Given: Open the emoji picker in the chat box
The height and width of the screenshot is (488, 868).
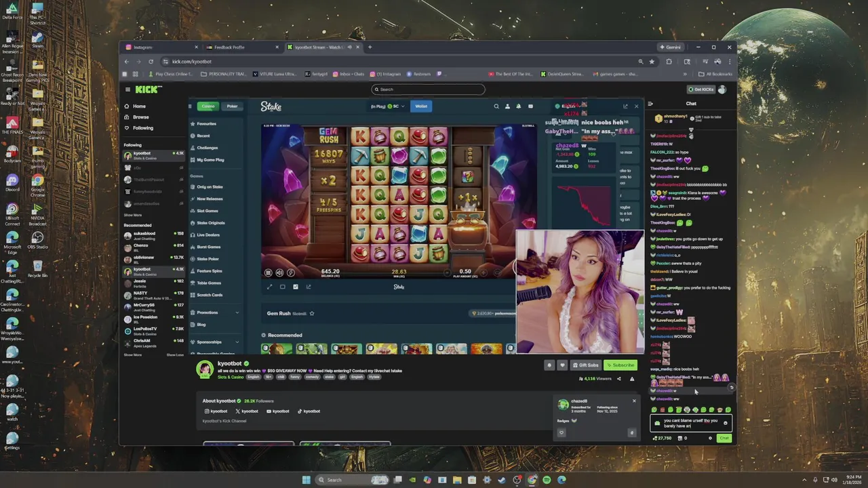Looking at the screenshot, I should coord(725,423).
